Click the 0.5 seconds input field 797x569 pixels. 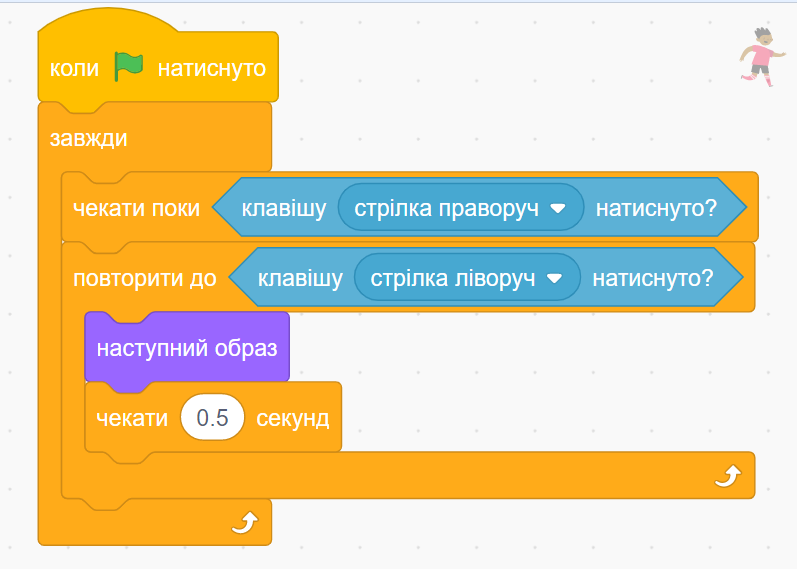click(212, 417)
